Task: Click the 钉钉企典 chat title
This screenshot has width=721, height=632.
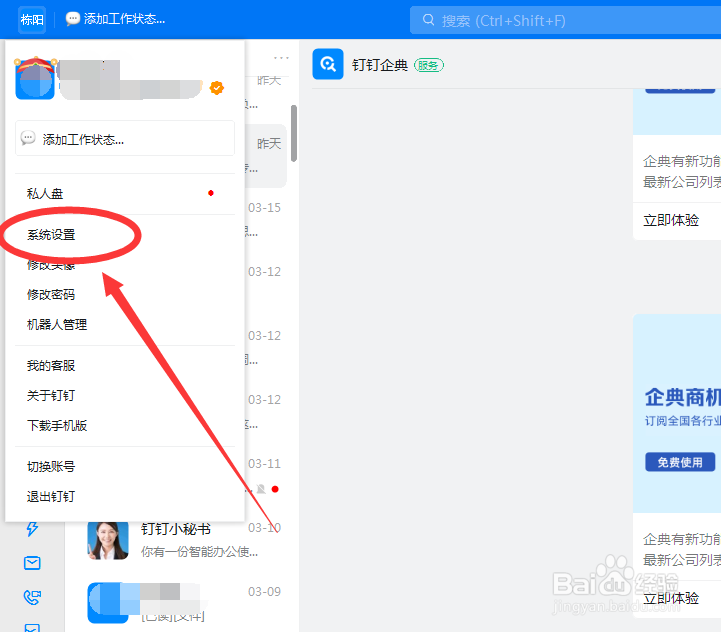Action: click(x=380, y=65)
